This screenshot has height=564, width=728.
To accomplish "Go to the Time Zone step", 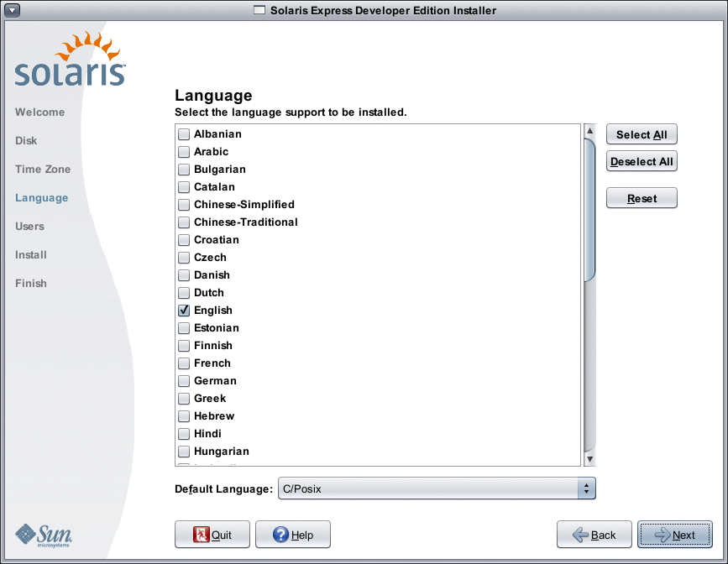I will (42, 169).
